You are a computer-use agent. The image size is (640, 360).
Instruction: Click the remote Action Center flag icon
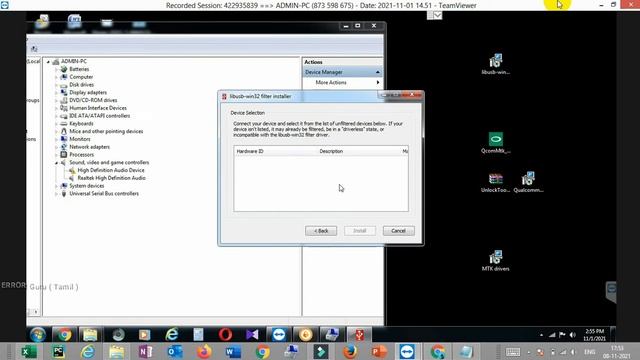(x=562, y=335)
